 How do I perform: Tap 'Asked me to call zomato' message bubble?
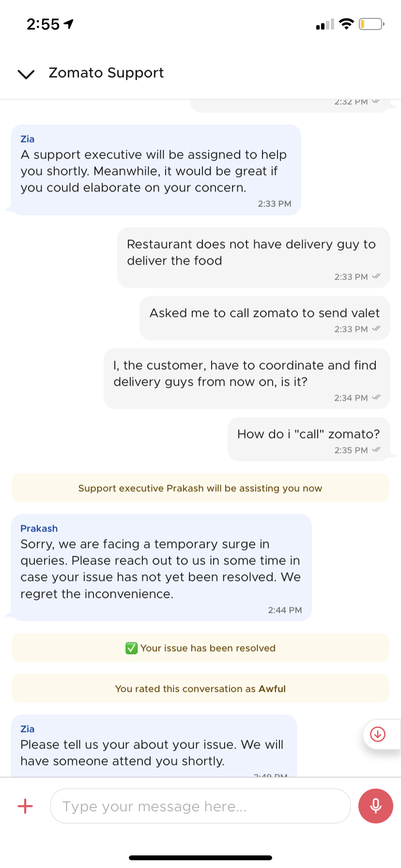tap(264, 318)
